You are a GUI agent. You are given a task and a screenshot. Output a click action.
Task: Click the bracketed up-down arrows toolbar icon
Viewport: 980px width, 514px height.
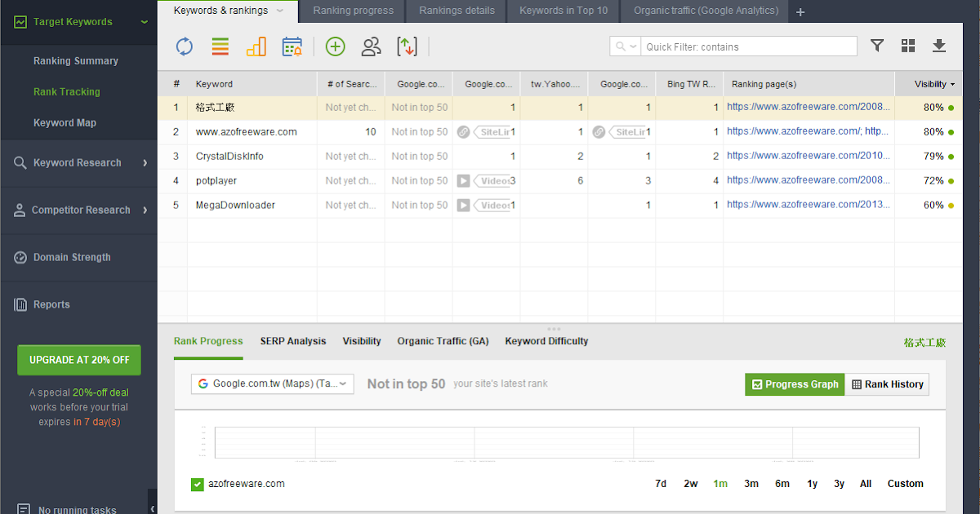[407, 47]
